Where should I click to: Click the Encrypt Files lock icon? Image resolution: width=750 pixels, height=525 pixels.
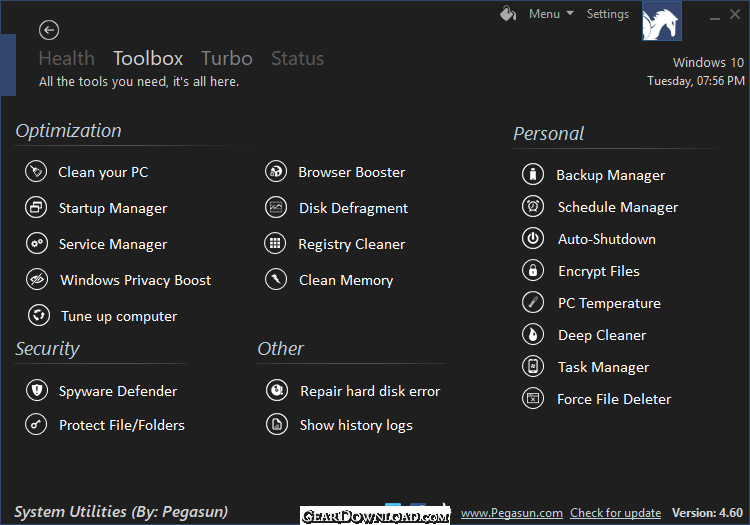533,271
